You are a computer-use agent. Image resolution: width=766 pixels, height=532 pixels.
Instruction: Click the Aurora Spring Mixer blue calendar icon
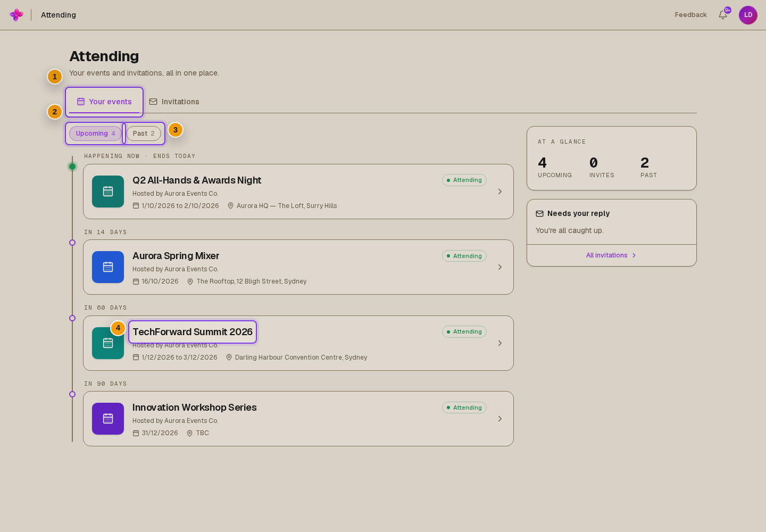tap(108, 267)
